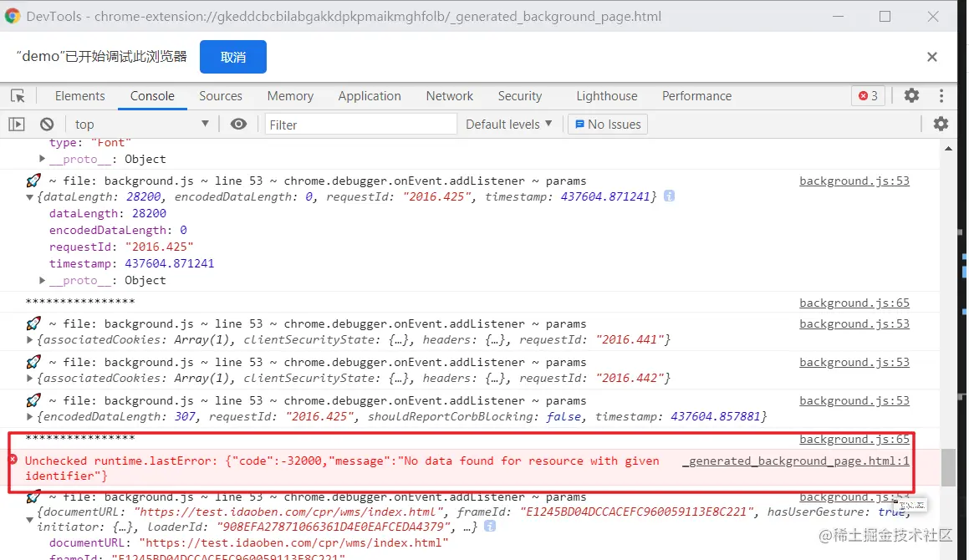Screen dimensions: 969x560
Task: Select the Console tab
Action: click(152, 96)
